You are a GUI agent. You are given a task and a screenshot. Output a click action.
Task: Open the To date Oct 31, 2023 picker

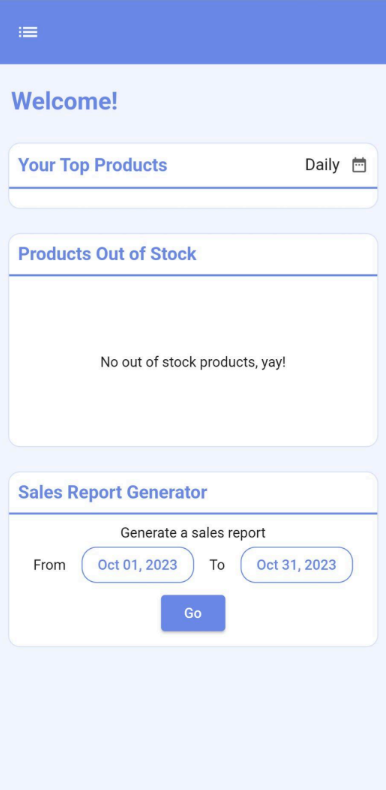296,565
